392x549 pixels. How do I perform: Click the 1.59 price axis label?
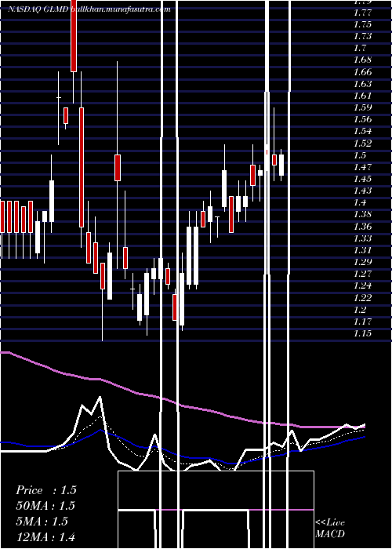click(x=362, y=107)
